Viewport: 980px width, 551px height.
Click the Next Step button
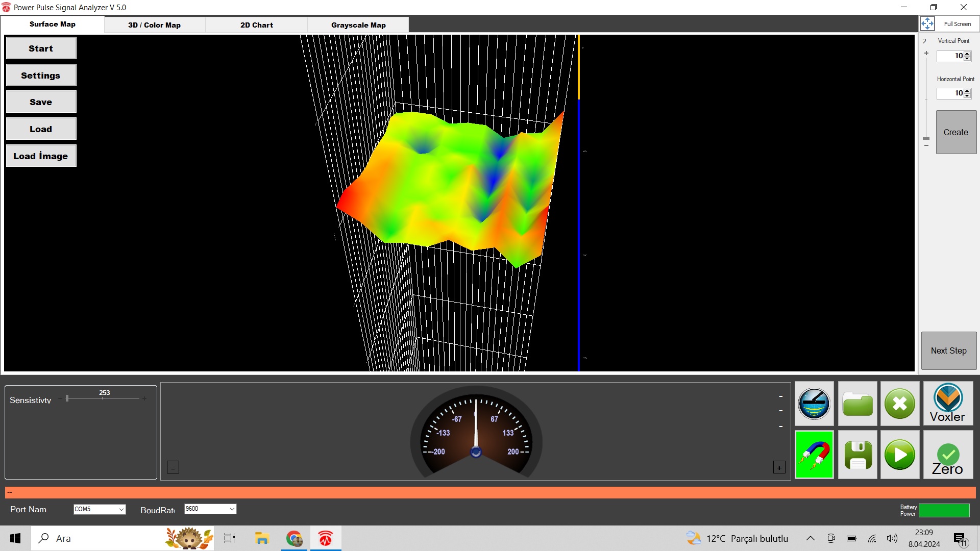[x=948, y=350]
